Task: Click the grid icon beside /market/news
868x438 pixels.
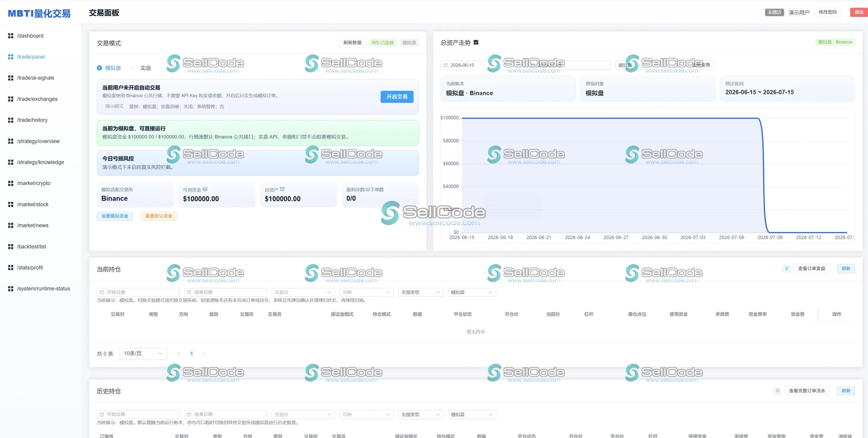Action: 11,226
